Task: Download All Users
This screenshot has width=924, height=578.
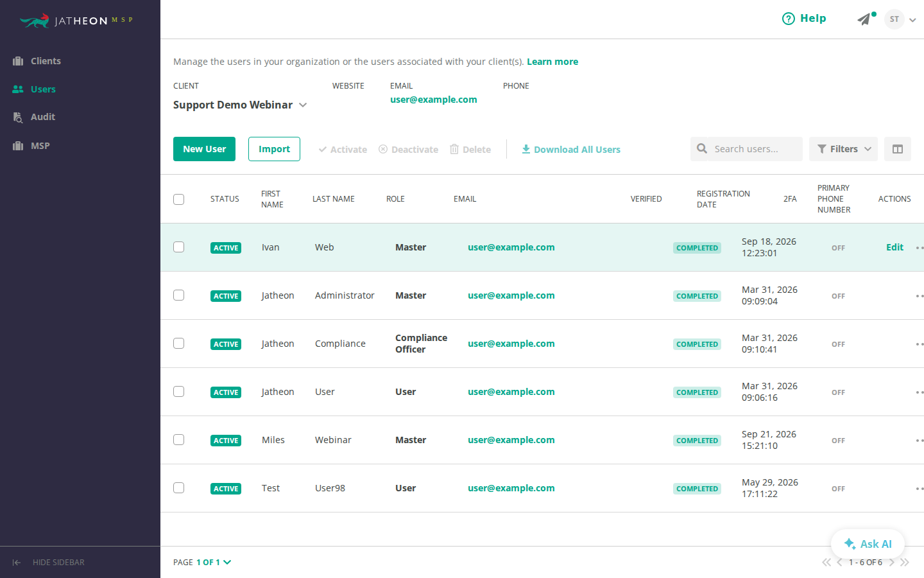Action: (570, 150)
